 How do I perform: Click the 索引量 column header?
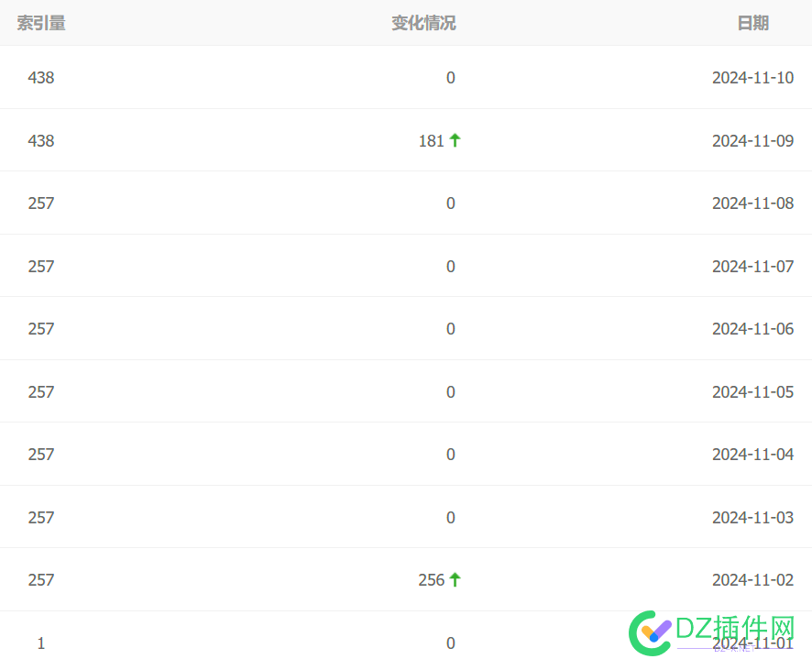pos(41,23)
